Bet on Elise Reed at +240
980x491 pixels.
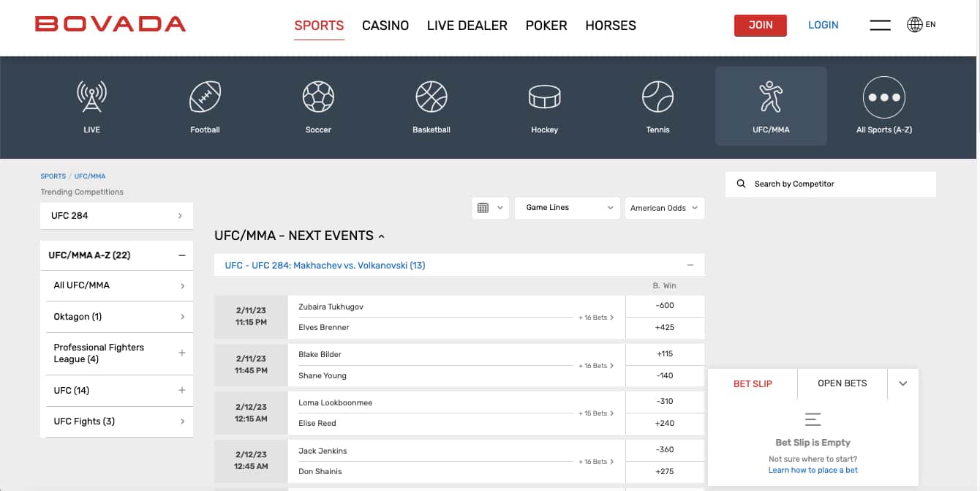pos(666,424)
